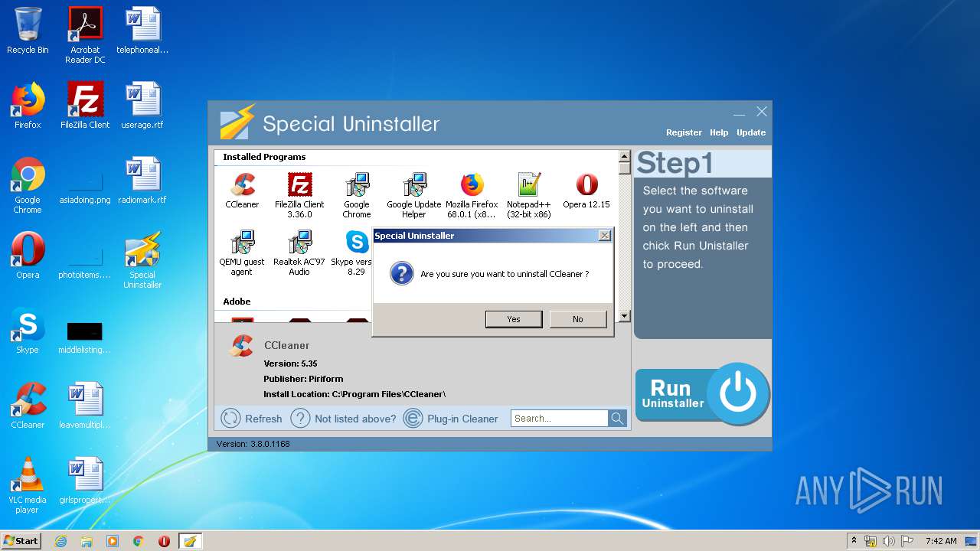
Task: Click the Version 3.8.0.1168 status text
Action: 253,444
